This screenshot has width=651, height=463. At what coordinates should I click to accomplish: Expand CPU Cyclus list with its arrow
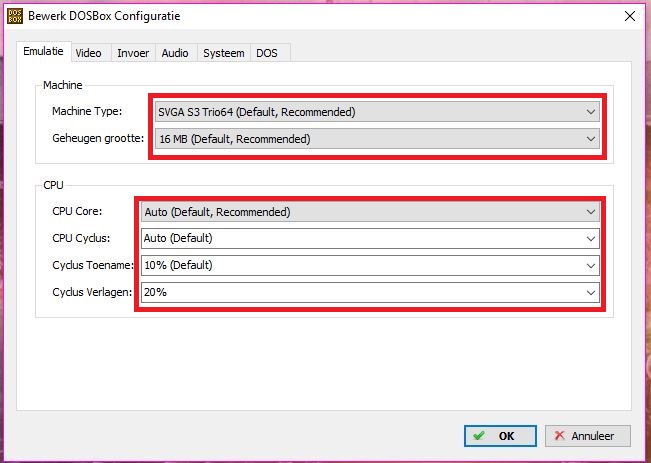[x=590, y=239]
